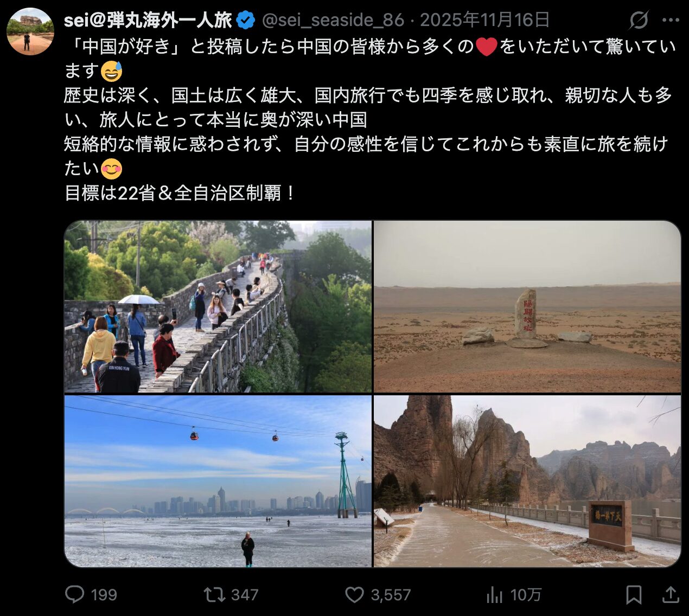Bookmark this post
The image size is (689, 616).
coord(634,595)
